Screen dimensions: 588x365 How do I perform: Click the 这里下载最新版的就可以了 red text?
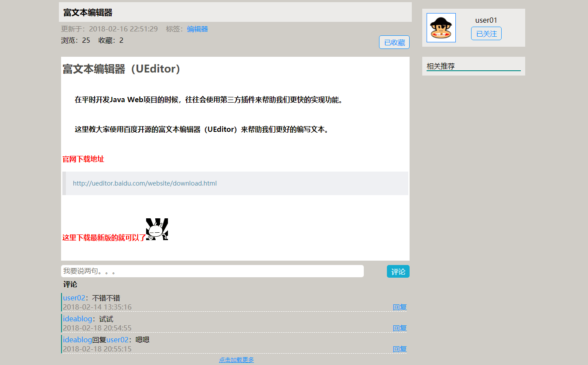(x=104, y=238)
